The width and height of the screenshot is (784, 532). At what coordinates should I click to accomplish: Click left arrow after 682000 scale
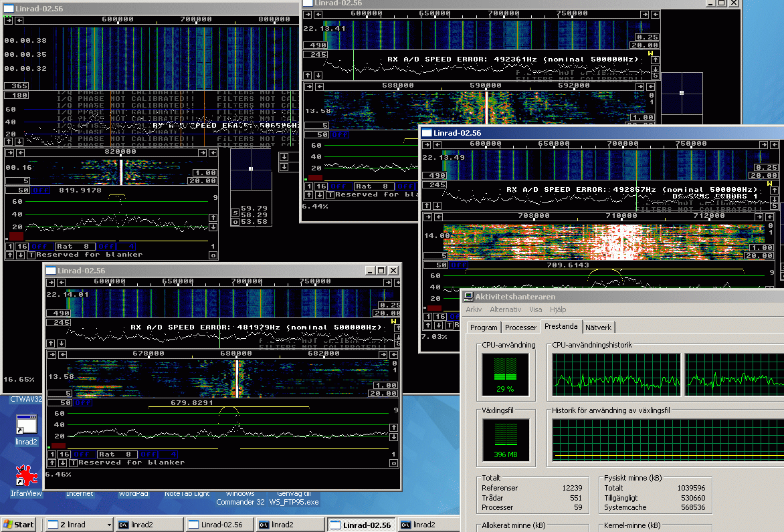tap(393, 354)
